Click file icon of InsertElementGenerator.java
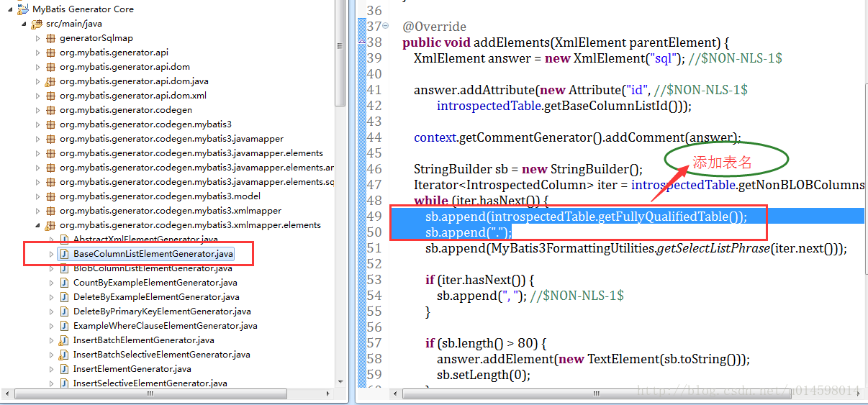The image size is (868, 405). point(64,369)
